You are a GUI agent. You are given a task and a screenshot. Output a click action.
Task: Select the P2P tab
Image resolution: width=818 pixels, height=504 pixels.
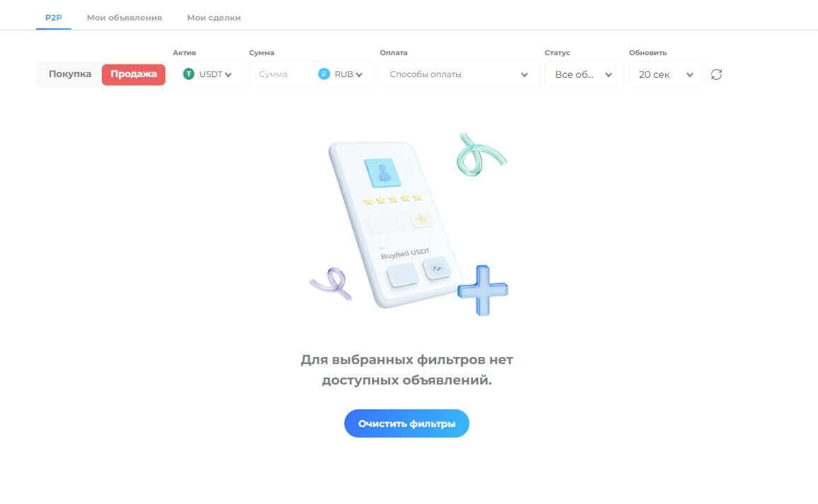[x=53, y=18]
